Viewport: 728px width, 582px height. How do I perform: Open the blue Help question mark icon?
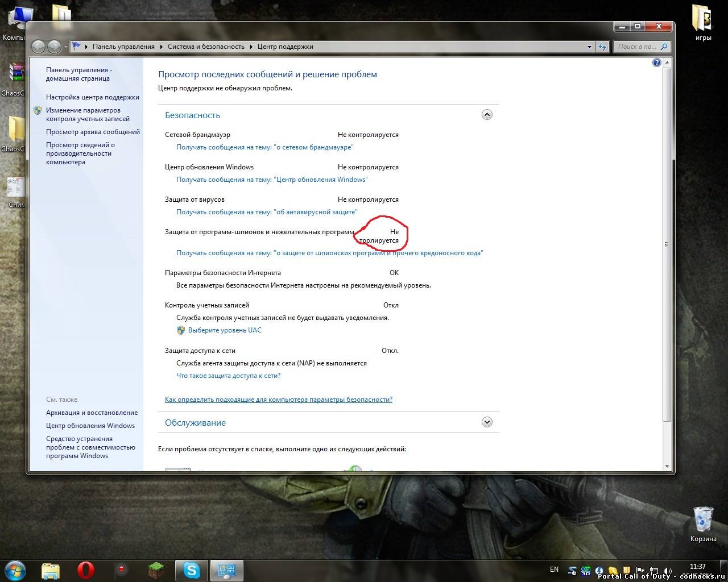click(657, 63)
